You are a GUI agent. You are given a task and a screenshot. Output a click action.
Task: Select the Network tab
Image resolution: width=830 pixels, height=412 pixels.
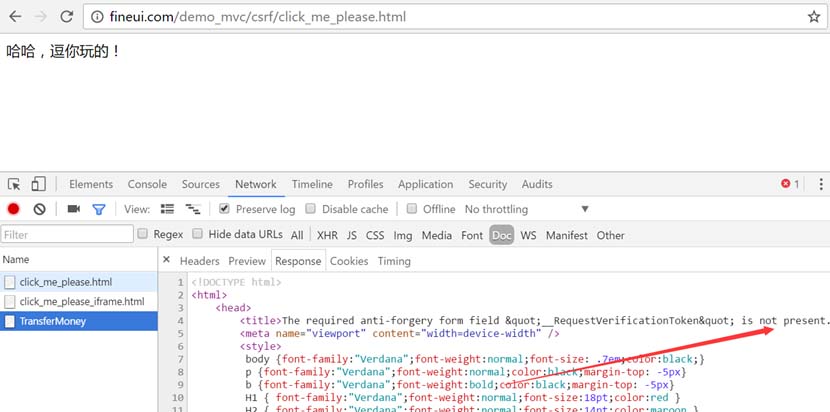point(256,184)
